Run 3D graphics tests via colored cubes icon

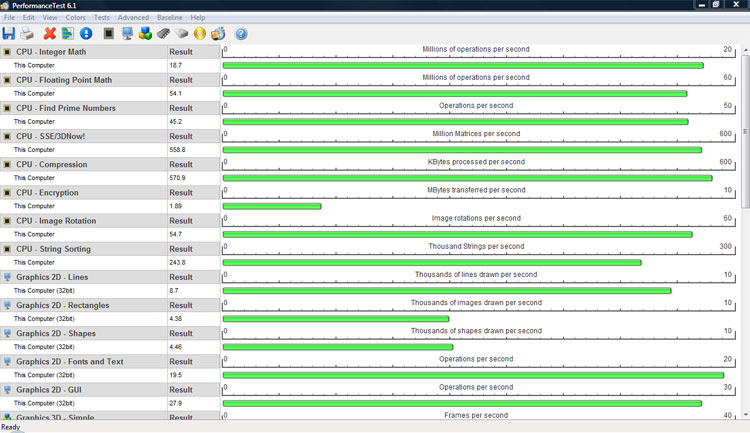point(145,33)
